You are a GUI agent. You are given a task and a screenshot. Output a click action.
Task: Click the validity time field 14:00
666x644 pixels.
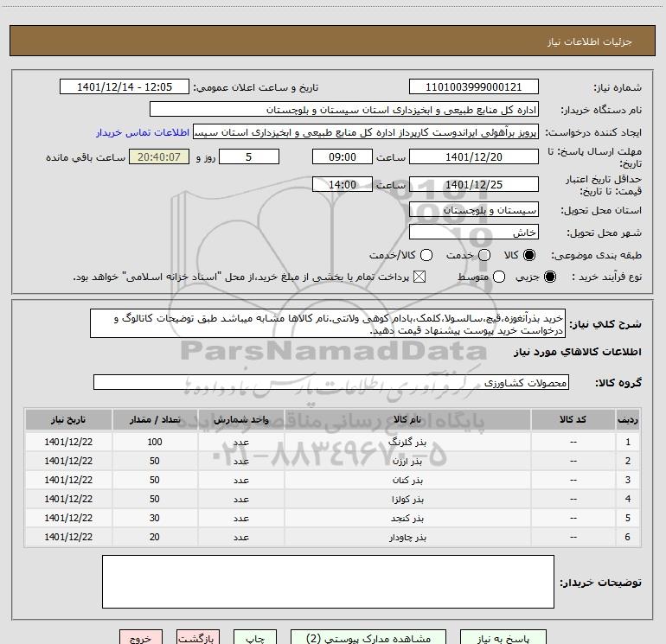343,184
